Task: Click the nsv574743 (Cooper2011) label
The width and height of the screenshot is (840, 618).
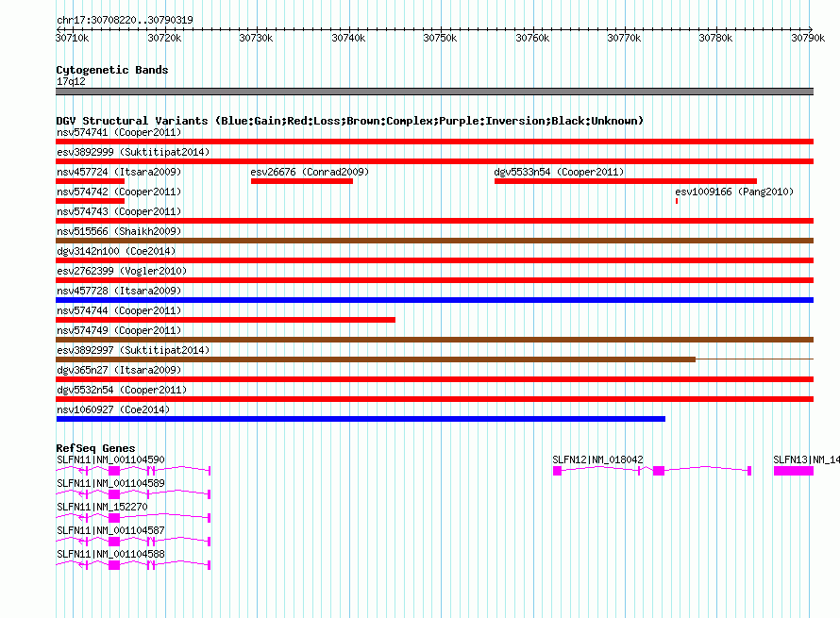Action: 119,211
